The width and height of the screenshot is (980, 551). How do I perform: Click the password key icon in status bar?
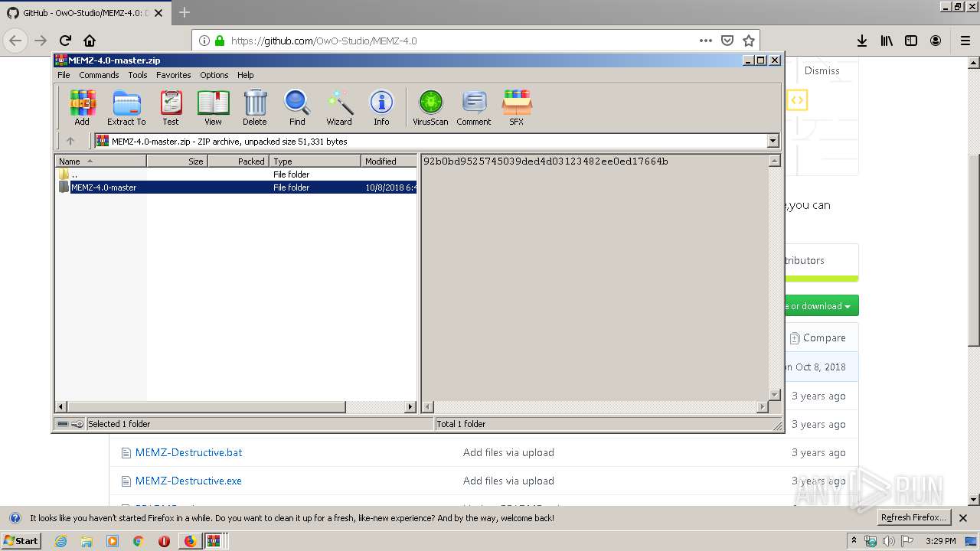tap(77, 424)
